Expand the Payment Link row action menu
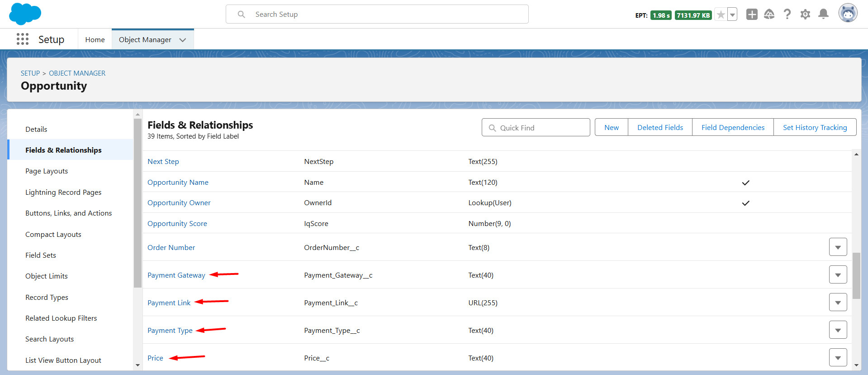868x375 pixels. point(838,303)
